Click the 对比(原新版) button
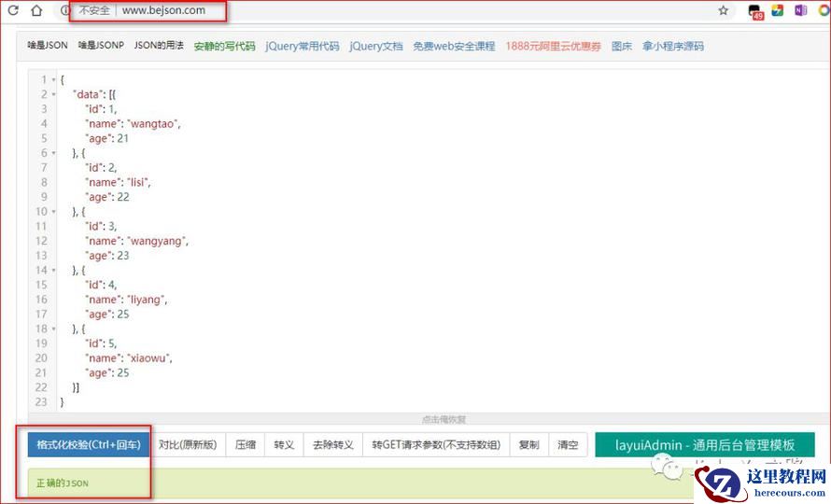 (x=188, y=444)
